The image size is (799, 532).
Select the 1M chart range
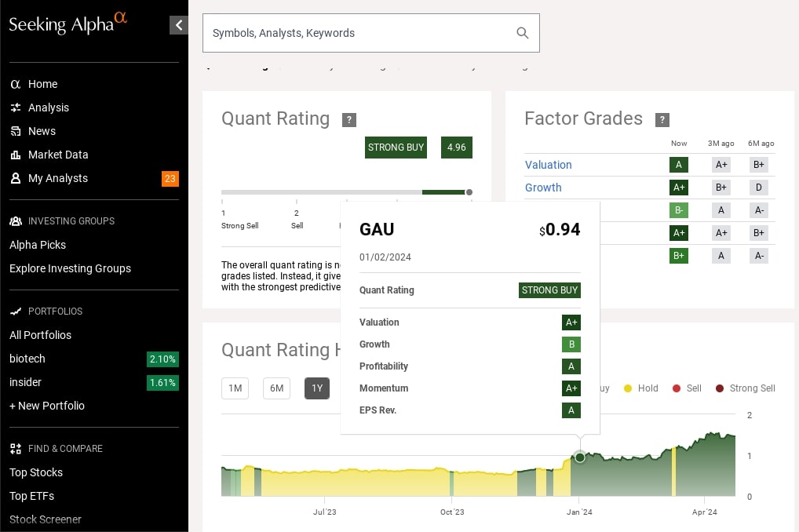(235, 388)
